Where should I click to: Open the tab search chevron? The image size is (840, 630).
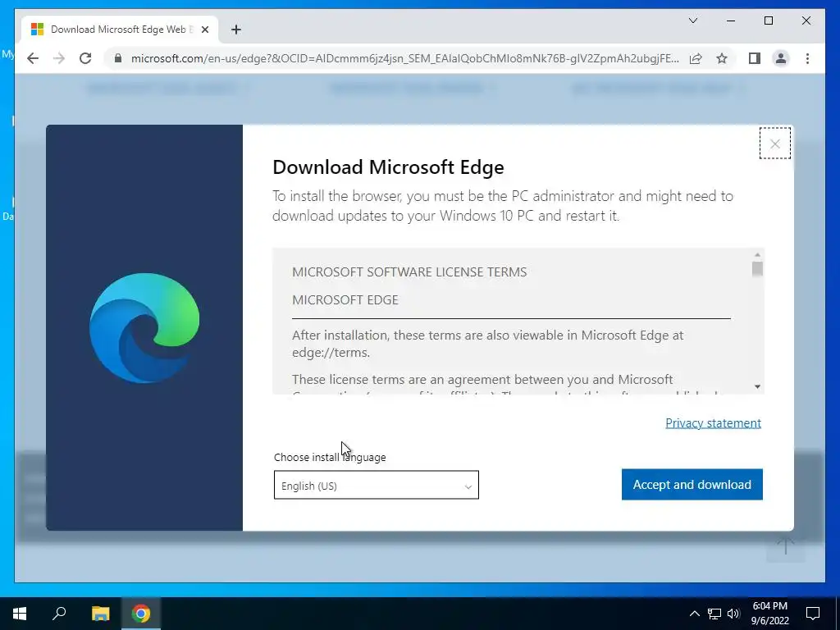pos(692,21)
